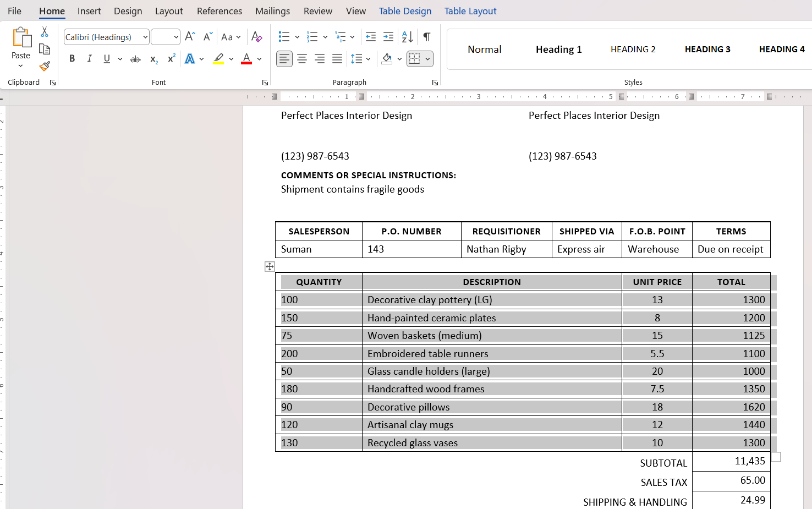This screenshot has width=812, height=509.
Task: Open font color options arrow
Action: [x=259, y=59]
